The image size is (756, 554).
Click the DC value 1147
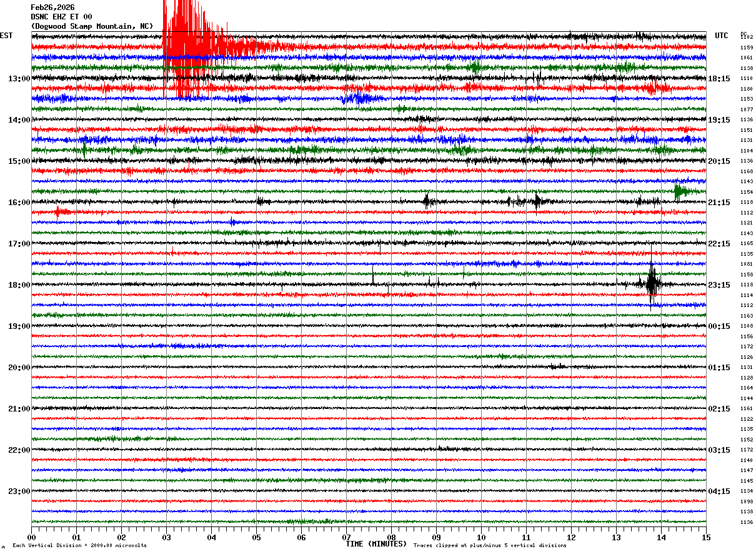click(747, 471)
